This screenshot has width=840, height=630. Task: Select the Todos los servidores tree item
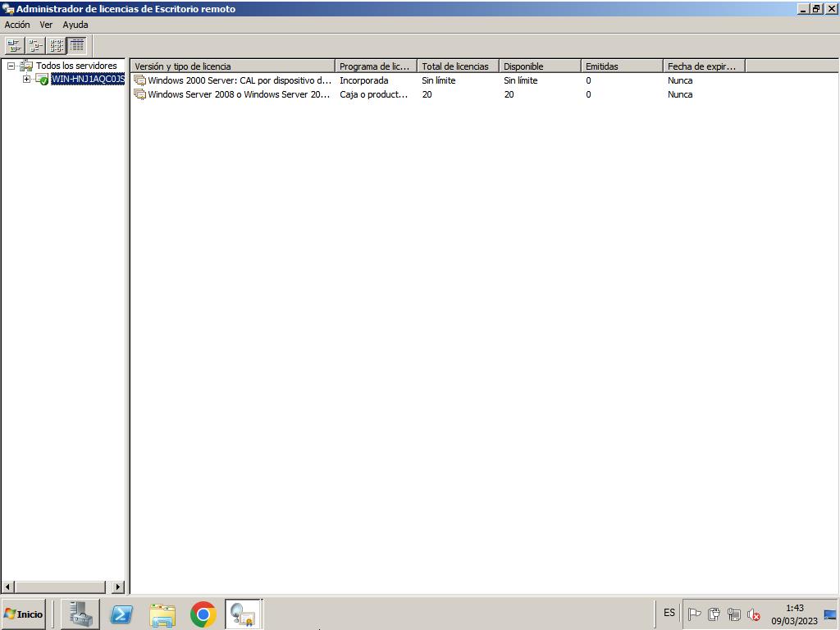tap(76, 66)
